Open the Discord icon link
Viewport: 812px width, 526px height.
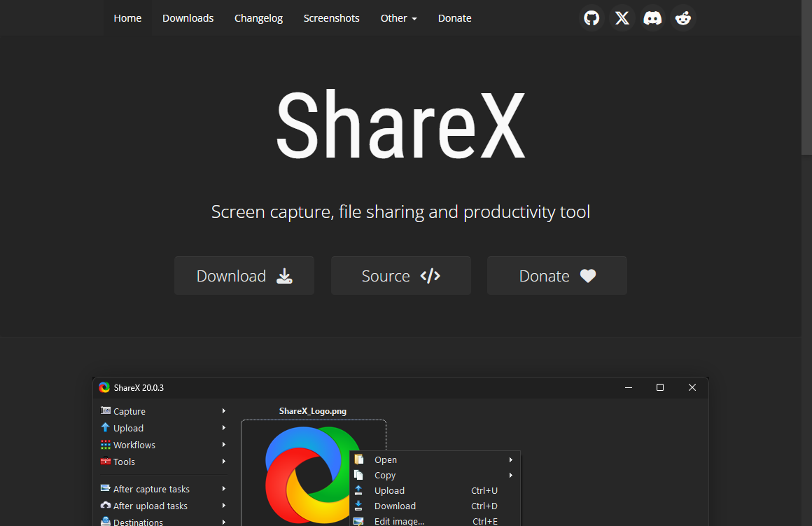652,18
